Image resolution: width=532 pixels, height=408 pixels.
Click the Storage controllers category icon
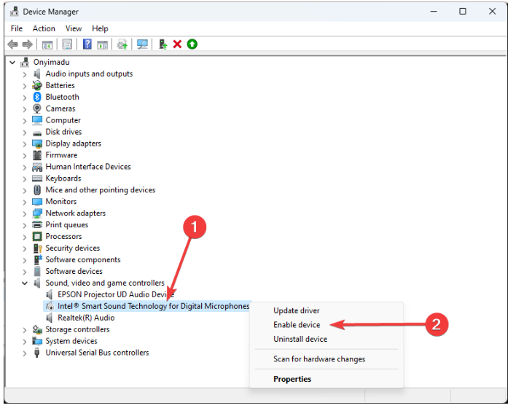37,329
